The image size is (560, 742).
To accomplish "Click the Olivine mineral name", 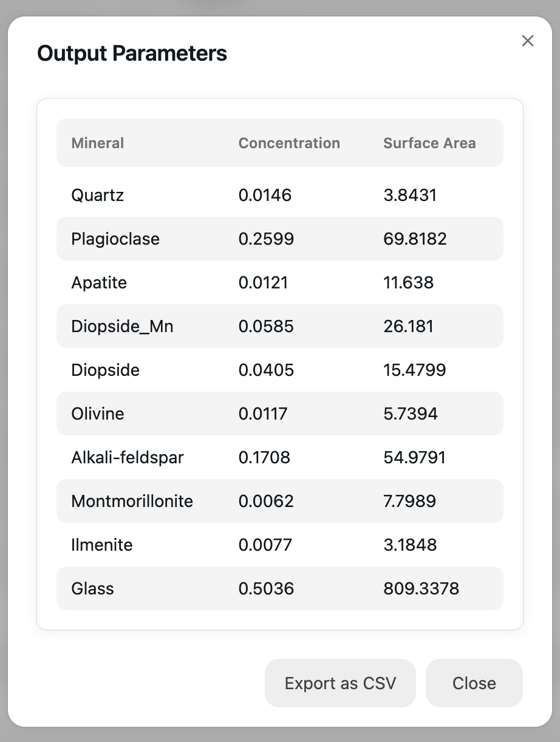I will click(x=98, y=414).
